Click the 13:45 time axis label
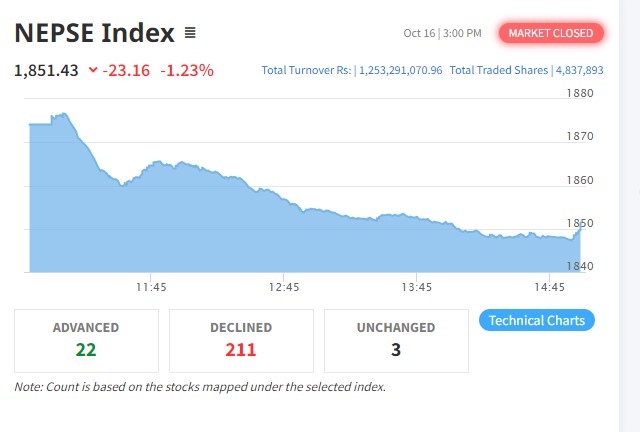 (416, 287)
